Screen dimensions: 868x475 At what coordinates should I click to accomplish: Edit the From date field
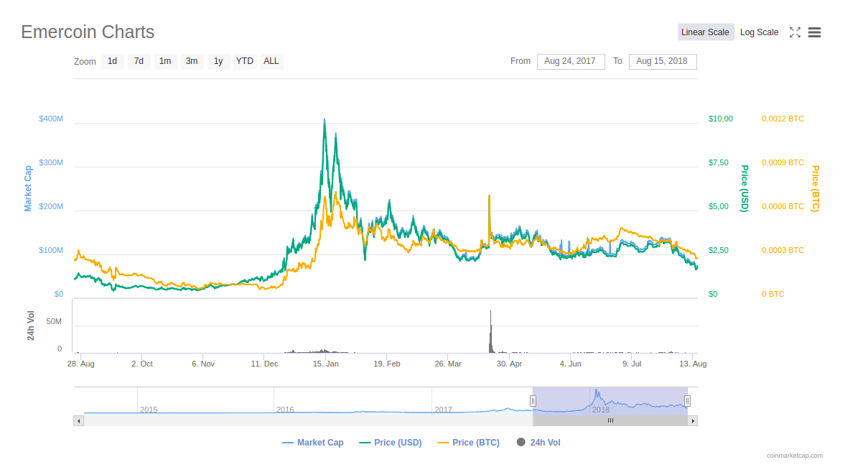point(571,61)
